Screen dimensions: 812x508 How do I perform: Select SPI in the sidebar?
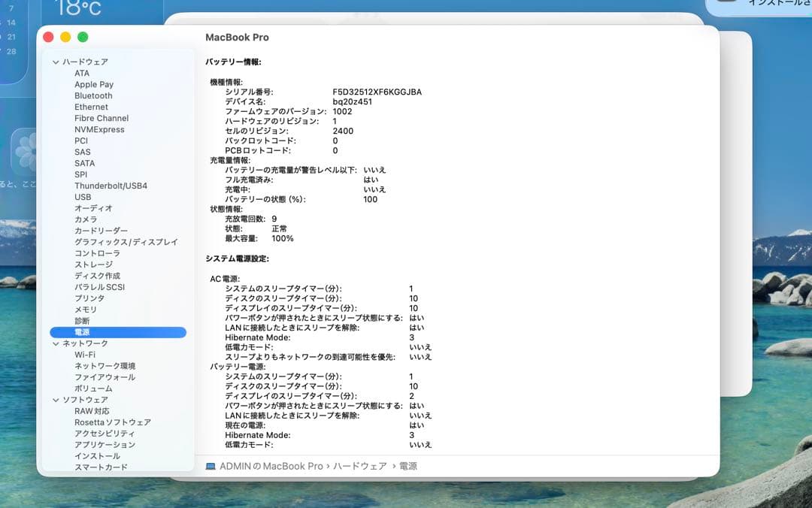80,175
